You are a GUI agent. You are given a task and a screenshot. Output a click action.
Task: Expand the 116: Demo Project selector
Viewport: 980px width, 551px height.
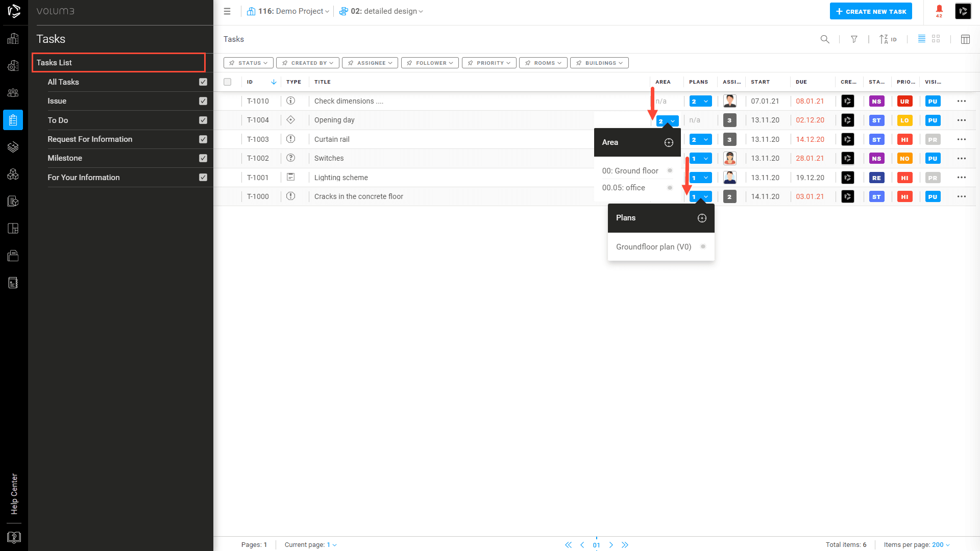point(288,11)
